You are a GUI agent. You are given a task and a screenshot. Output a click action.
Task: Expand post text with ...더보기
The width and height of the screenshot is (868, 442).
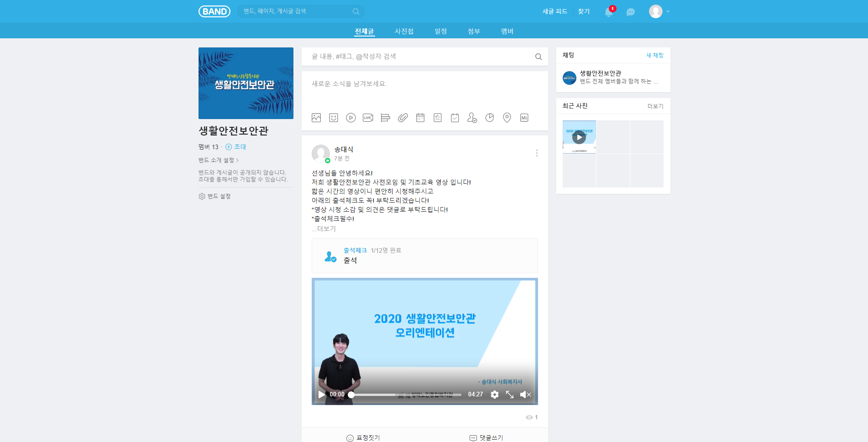click(x=324, y=229)
